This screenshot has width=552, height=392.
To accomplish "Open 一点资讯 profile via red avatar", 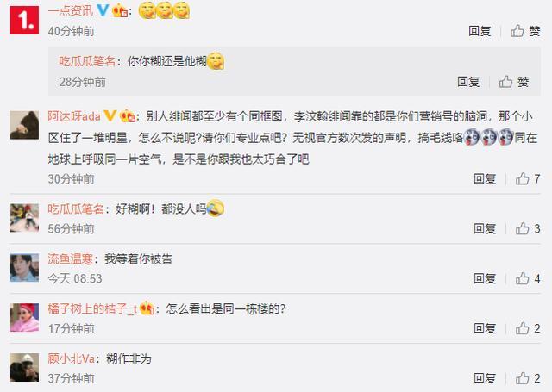I will 24,20.
